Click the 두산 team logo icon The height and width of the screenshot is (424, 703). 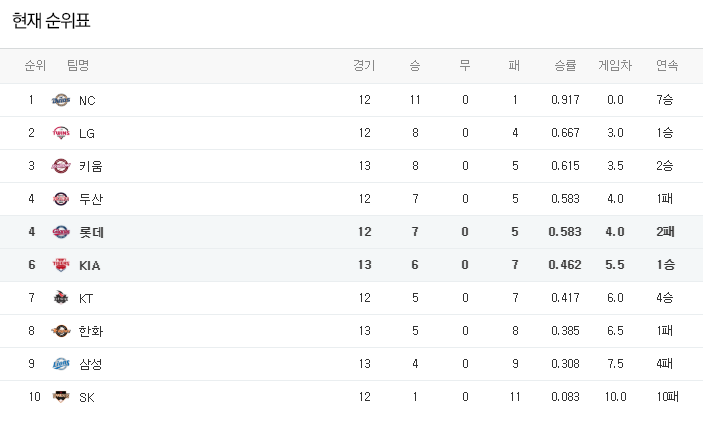tap(61, 199)
